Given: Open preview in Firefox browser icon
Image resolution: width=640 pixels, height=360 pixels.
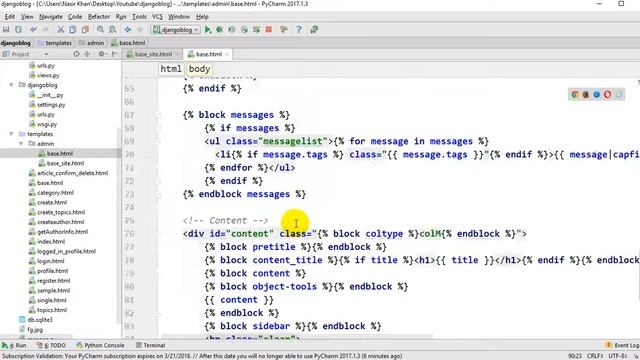Looking at the screenshot, I should tap(586, 95).
